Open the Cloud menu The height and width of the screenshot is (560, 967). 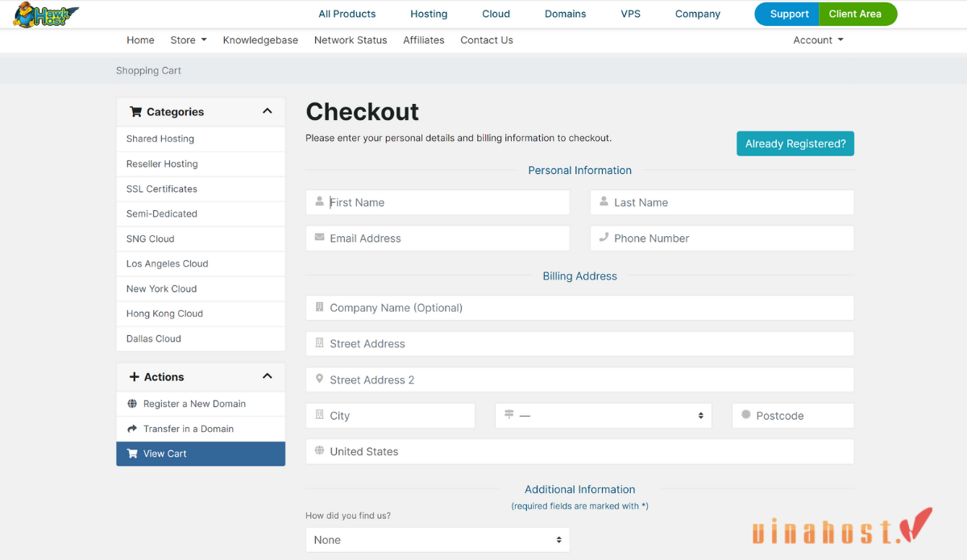coord(496,14)
